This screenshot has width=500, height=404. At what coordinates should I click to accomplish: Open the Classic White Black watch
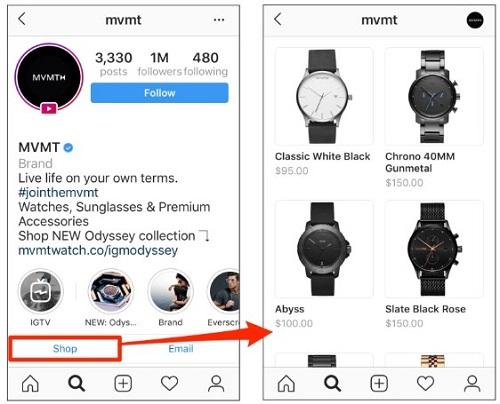324,111
